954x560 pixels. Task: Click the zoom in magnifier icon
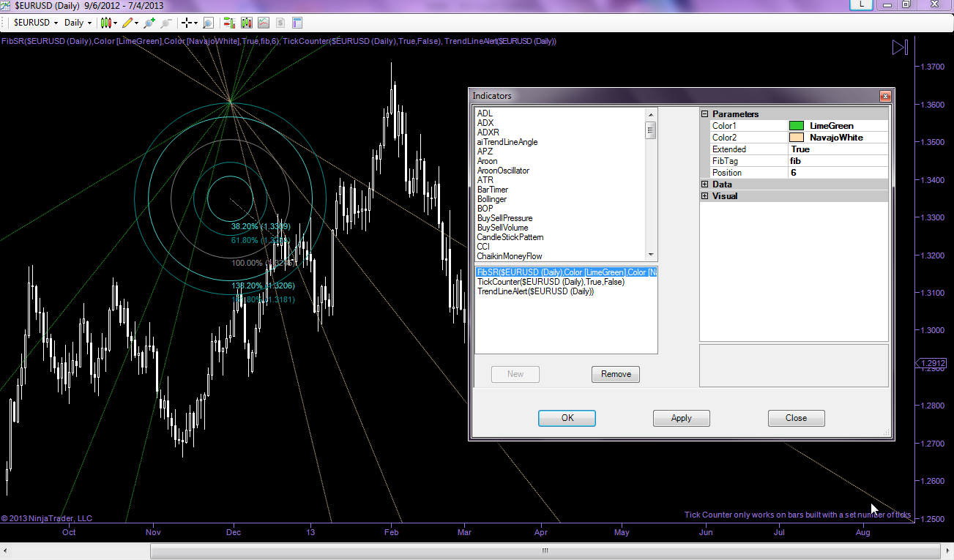[x=150, y=23]
